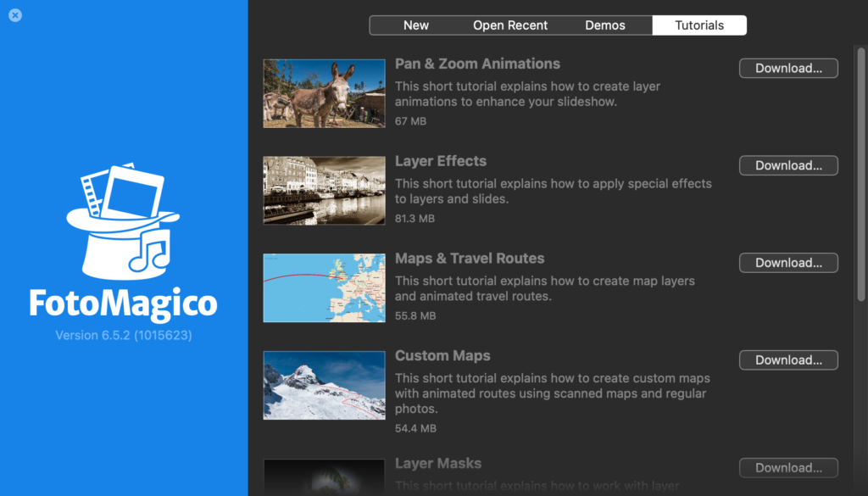Click the harbor thumbnail for Layer Effects
This screenshot has width=868, height=496.
pos(324,190)
